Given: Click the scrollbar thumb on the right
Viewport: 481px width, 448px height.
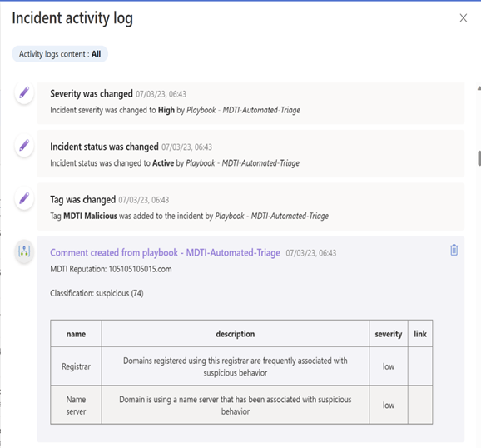Looking at the screenshot, I should [x=479, y=158].
